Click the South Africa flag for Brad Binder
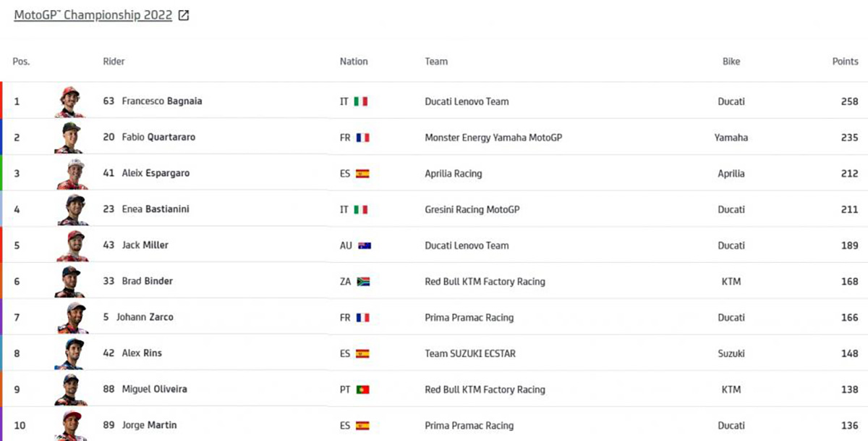The image size is (868, 441). click(x=363, y=282)
